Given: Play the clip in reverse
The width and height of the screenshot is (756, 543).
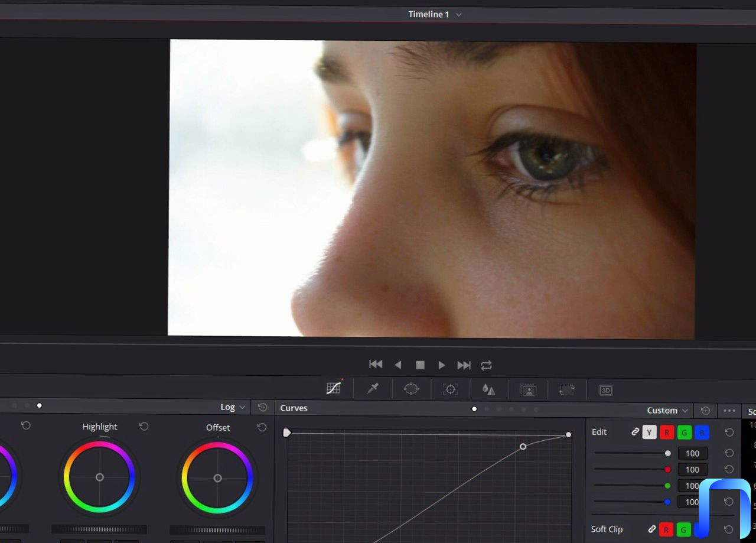Looking at the screenshot, I should (x=398, y=365).
